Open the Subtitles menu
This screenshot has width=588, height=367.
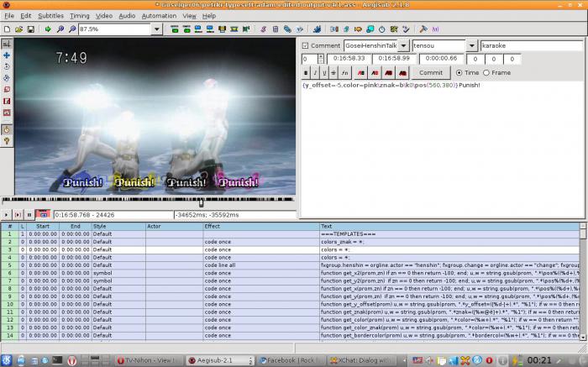(50, 16)
